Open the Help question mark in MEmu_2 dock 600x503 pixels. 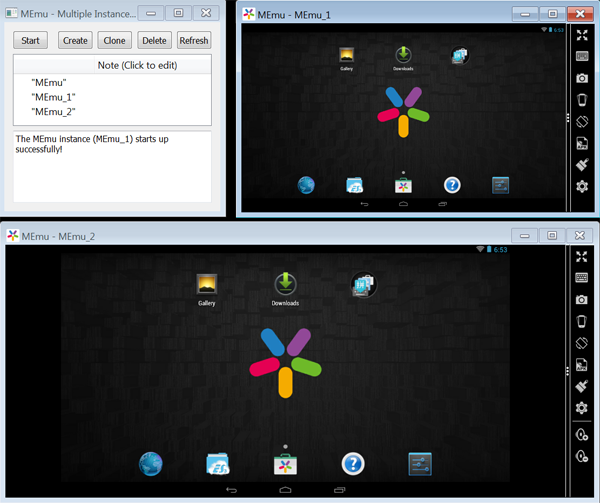[x=353, y=464]
